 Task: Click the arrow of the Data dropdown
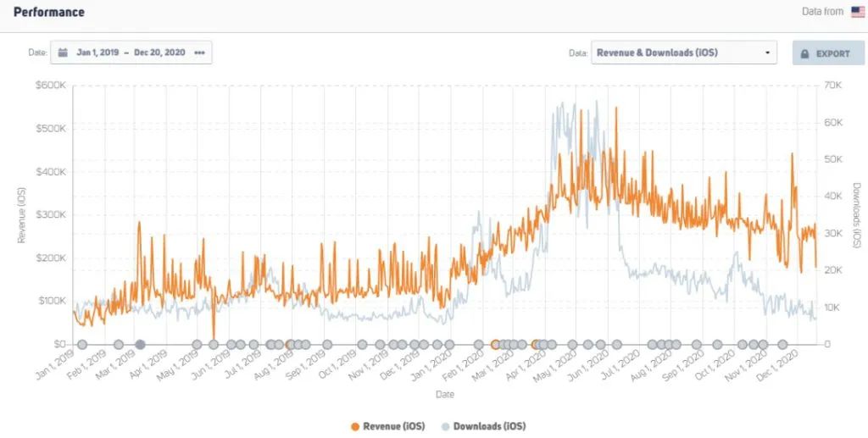[x=767, y=53]
